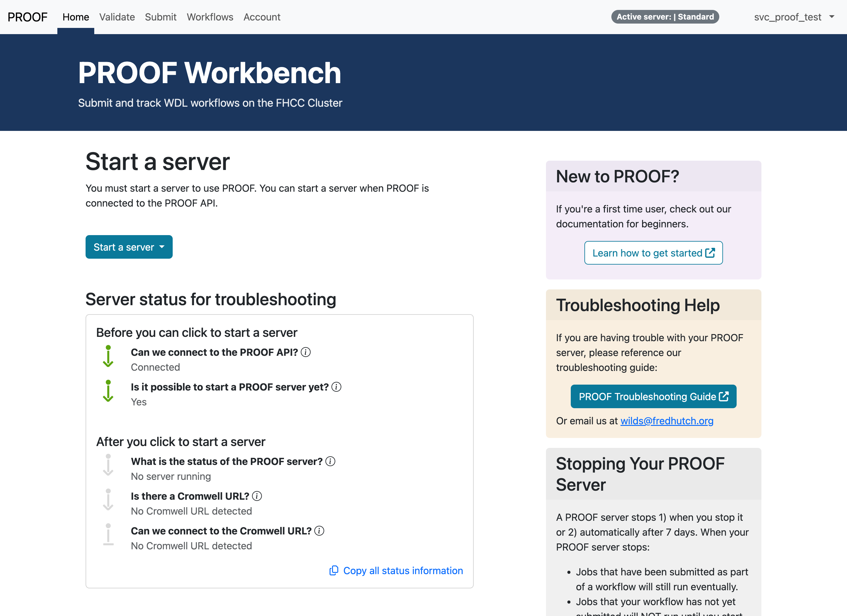Go to the Validate tab
The image size is (847, 616).
coord(117,17)
